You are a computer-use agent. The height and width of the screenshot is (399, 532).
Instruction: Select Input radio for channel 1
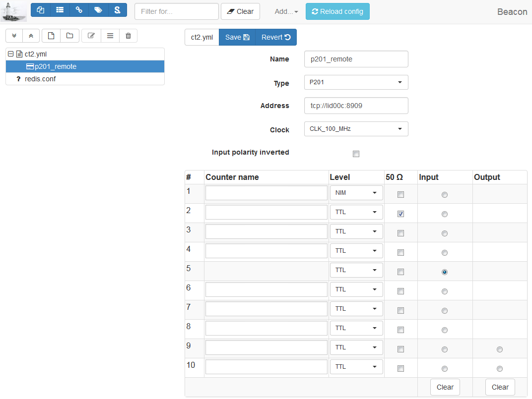click(x=445, y=195)
